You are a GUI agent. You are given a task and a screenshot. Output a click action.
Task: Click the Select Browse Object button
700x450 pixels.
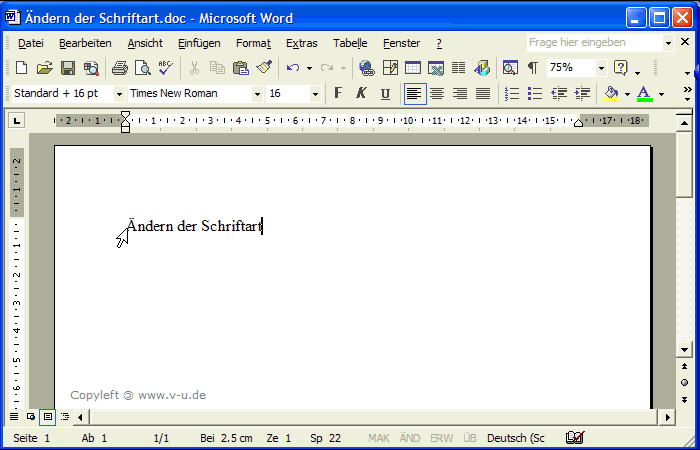[684, 383]
